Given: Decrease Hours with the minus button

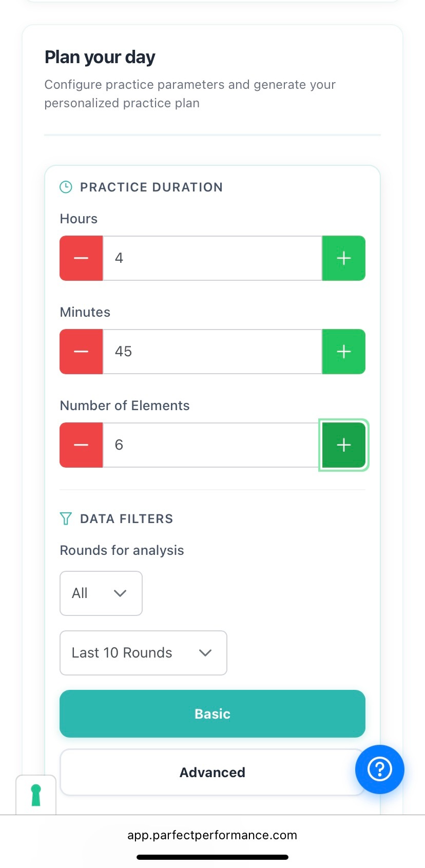Looking at the screenshot, I should (81, 258).
